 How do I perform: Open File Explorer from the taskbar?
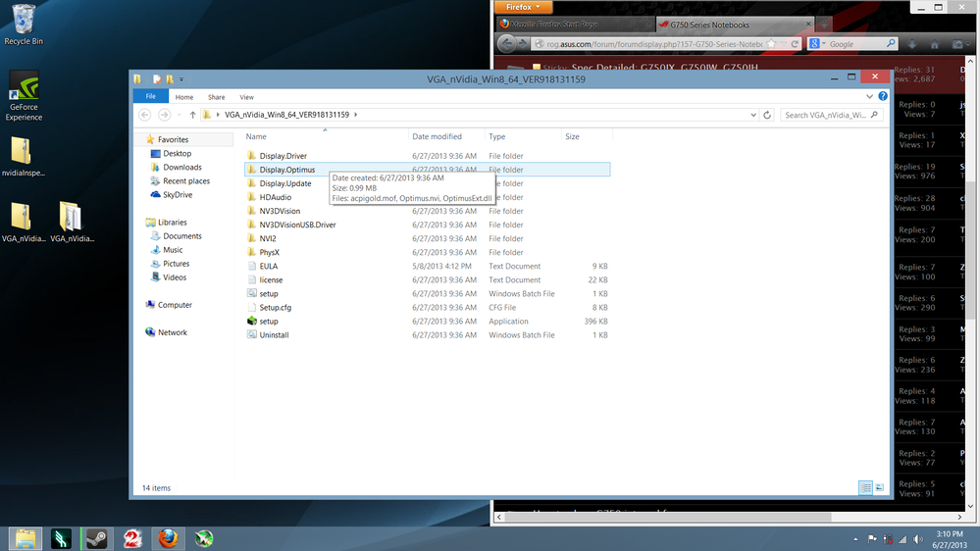(x=26, y=538)
